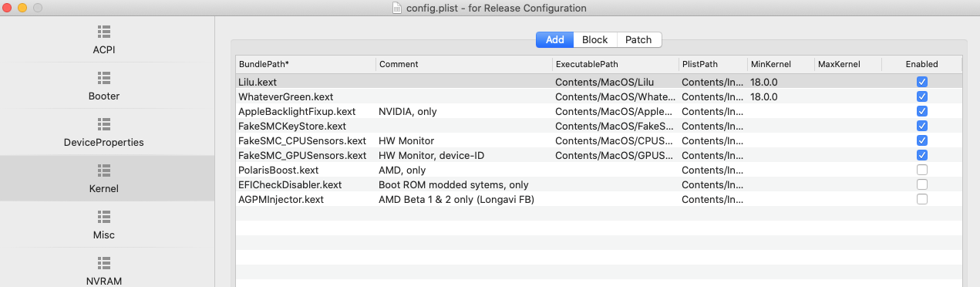The height and width of the screenshot is (287, 980).
Task: Select the EFICheckDisabler.kext row
Action: 598,184
